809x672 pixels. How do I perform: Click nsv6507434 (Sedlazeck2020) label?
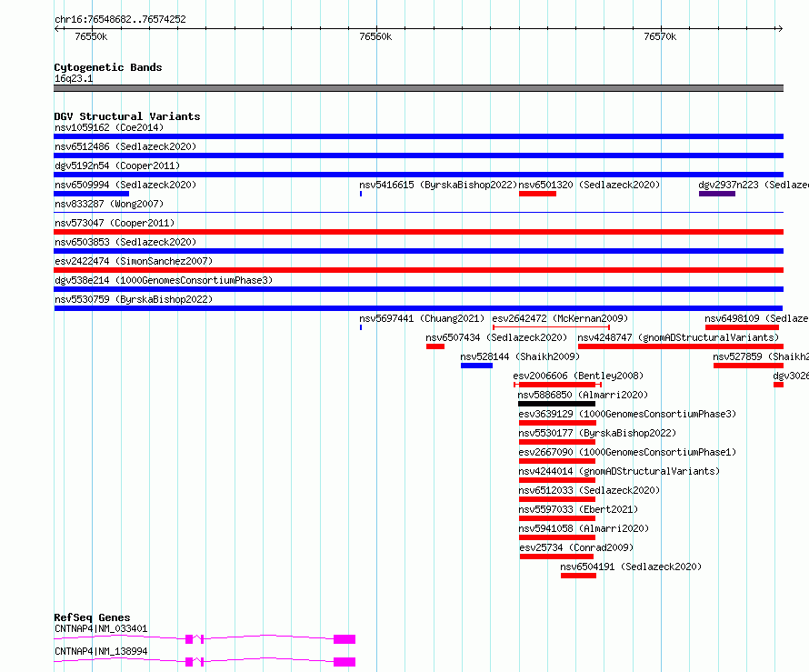tap(496, 337)
